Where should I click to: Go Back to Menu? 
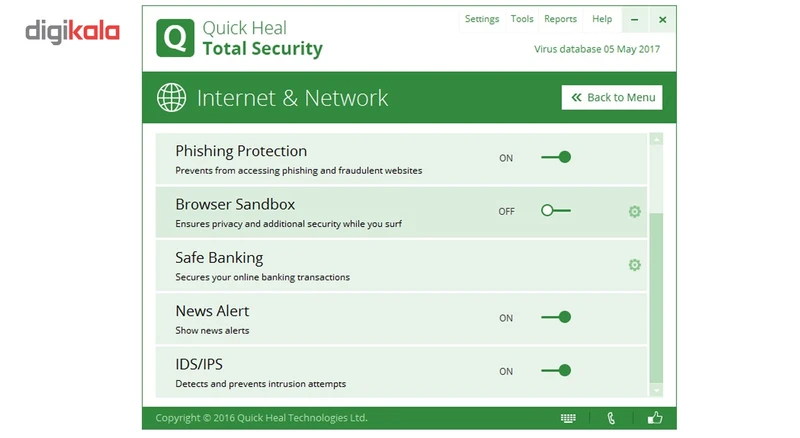612,97
